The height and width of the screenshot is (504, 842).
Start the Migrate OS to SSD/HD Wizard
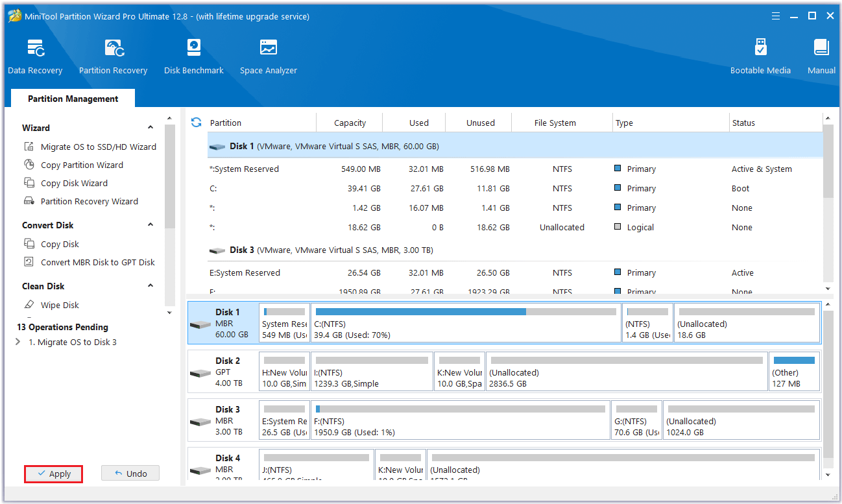pyautogui.click(x=98, y=147)
